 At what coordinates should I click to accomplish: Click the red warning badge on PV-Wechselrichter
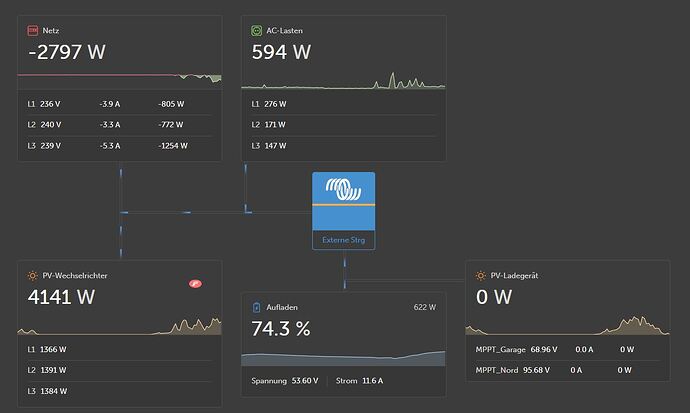pos(195,284)
